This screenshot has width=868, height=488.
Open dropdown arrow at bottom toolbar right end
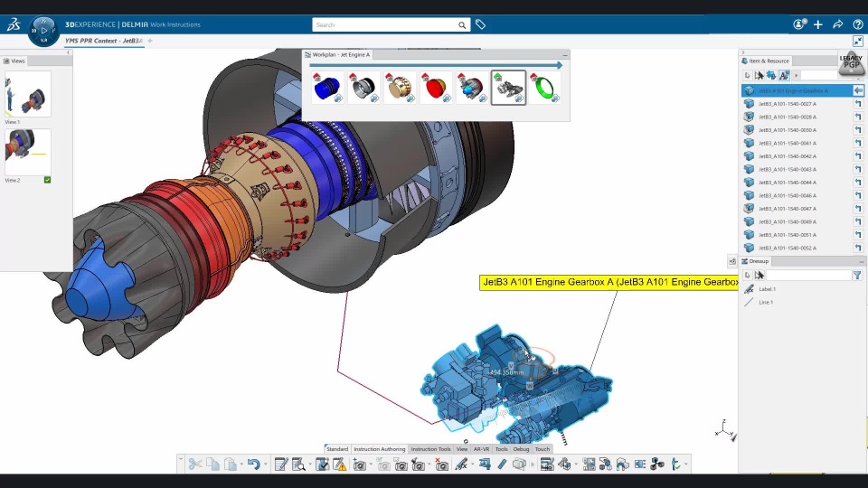tap(686, 465)
